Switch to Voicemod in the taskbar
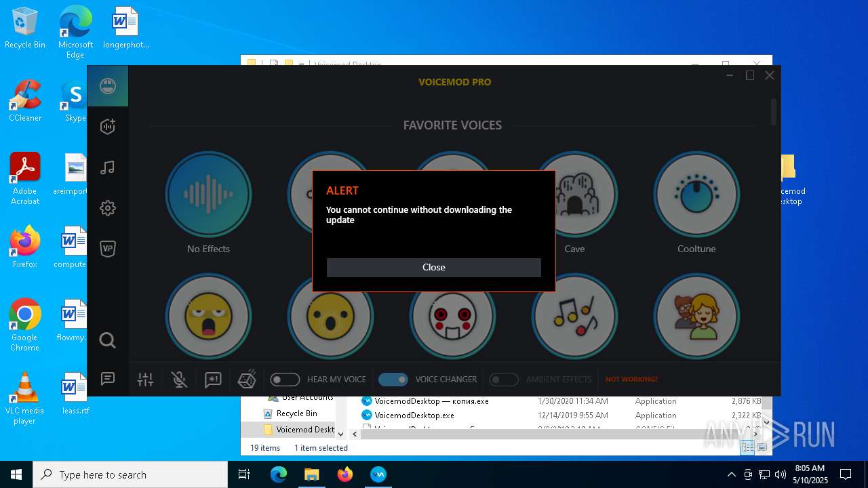Screen dimensions: 868x488 [x=378, y=474]
